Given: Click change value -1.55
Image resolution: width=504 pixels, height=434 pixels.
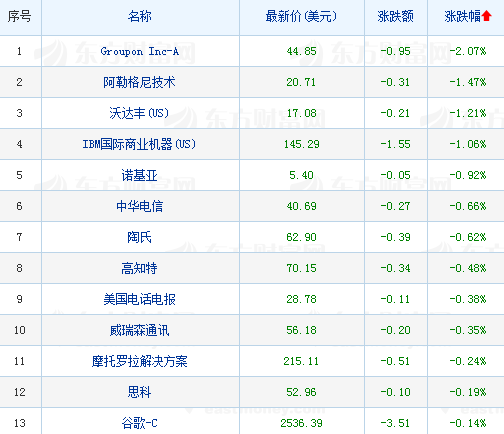Looking at the screenshot, I should point(396,144).
